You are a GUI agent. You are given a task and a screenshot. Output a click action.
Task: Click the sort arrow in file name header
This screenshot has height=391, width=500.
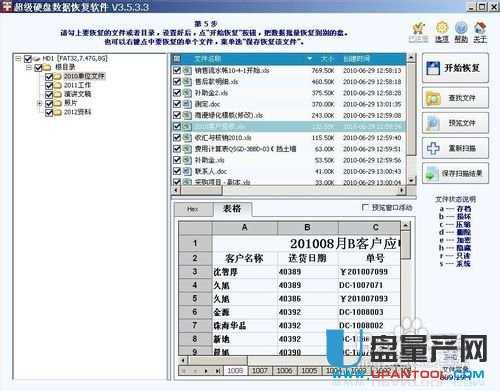point(310,59)
